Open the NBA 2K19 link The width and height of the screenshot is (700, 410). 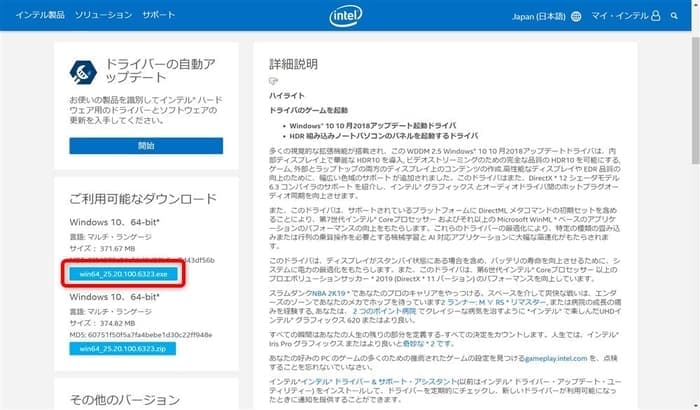329,293
